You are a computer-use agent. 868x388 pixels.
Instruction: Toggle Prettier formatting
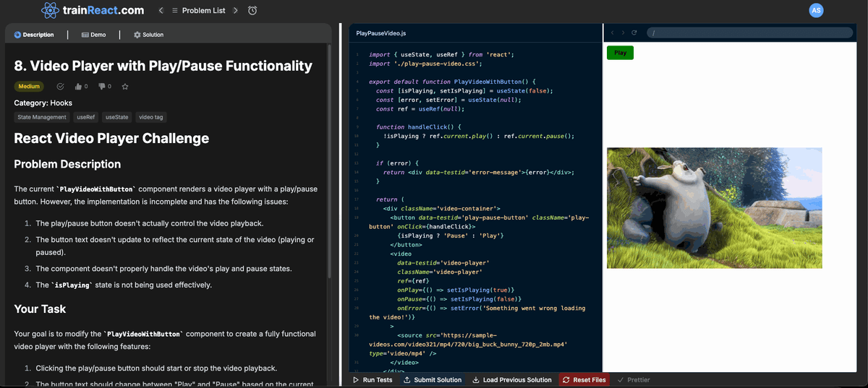click(x=634, y=379)
